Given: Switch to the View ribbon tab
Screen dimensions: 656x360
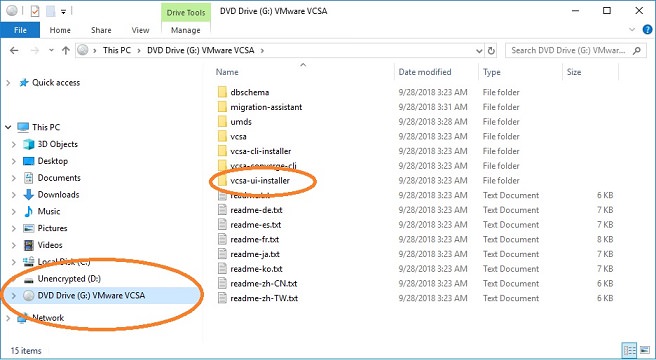Looking at the screenshot, I should [x=140, y=30].
